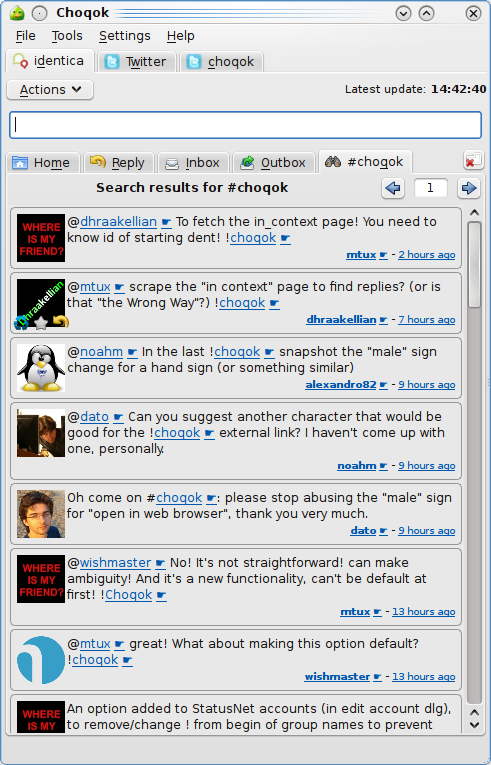Viewport: 491px width, 765px height.
Task: Focus the new post text input box
Action: (246, 125)
